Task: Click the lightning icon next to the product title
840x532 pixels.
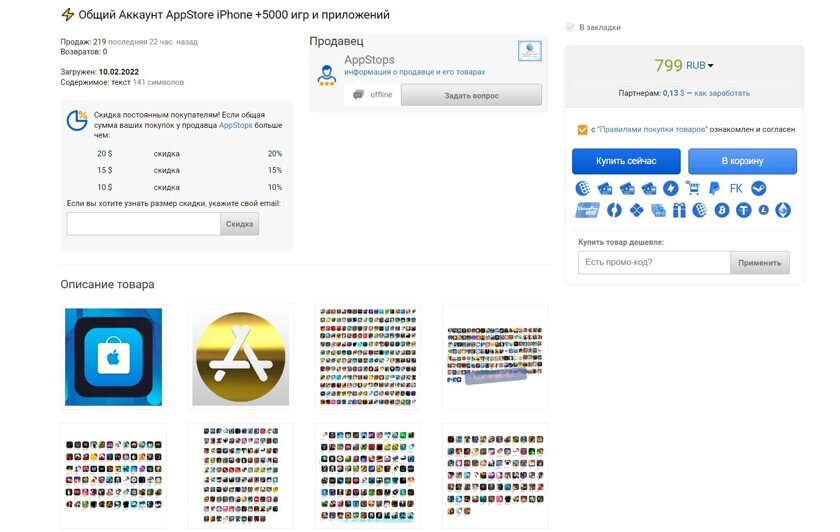Action: (x=68, y=14)
